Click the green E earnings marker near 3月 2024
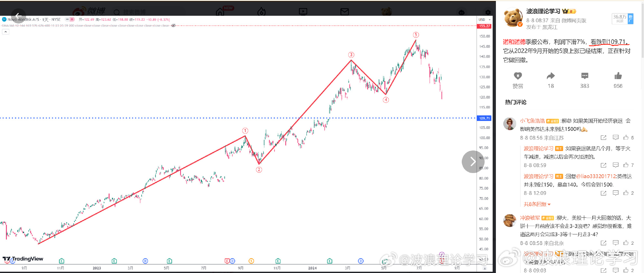This screenshot has height=273, width=644. [329, 261]
